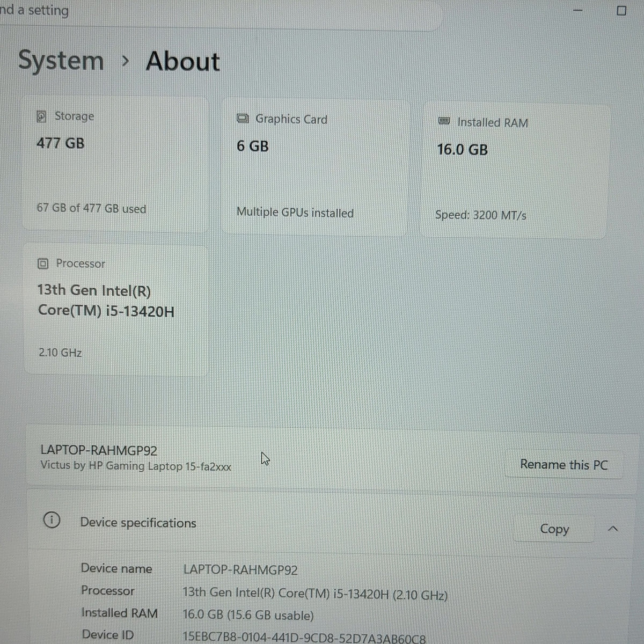Click the 'Device name' label

point(116,568)
